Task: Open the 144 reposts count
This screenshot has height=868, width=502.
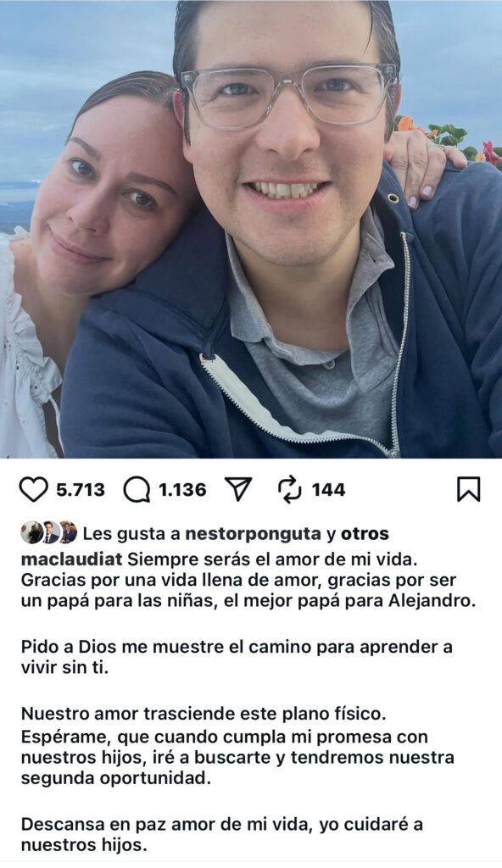Action: point(328,489)
